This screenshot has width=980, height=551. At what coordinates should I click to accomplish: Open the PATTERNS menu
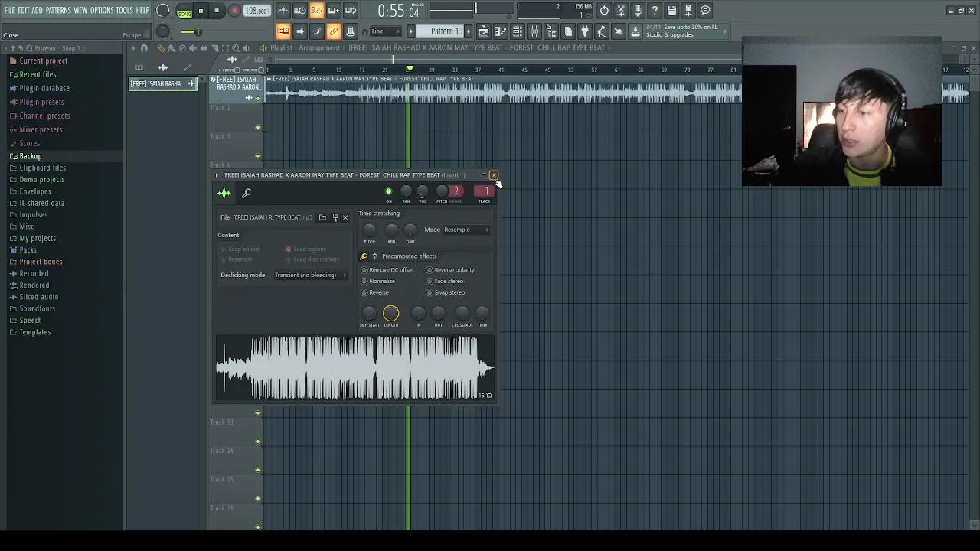point(58,11)
